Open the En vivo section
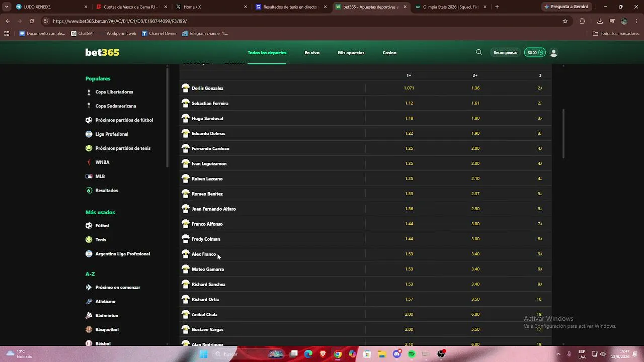This screenshot has width=644, height=362. 312,53
